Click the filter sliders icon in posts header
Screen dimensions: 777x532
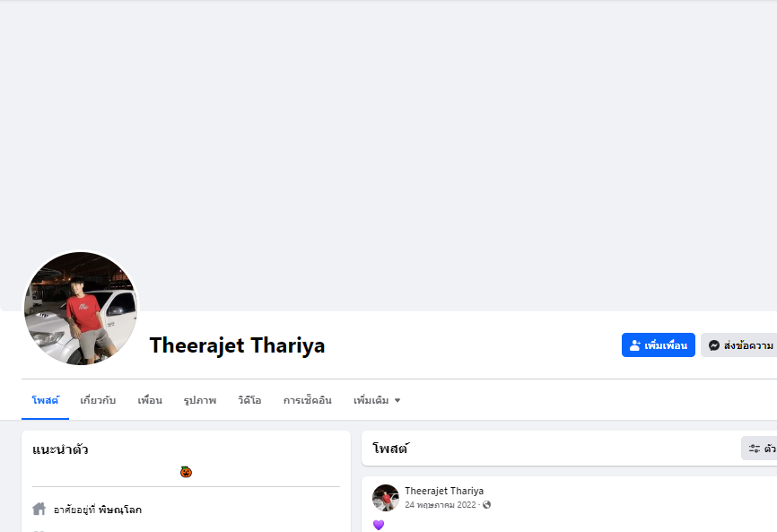(x=755, y=449)
